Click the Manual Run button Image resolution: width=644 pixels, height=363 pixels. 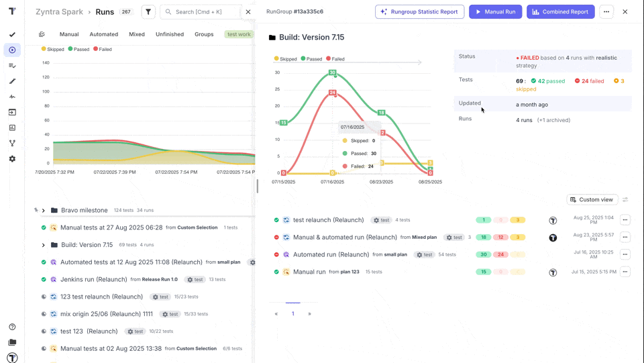(x=495, y=12)
